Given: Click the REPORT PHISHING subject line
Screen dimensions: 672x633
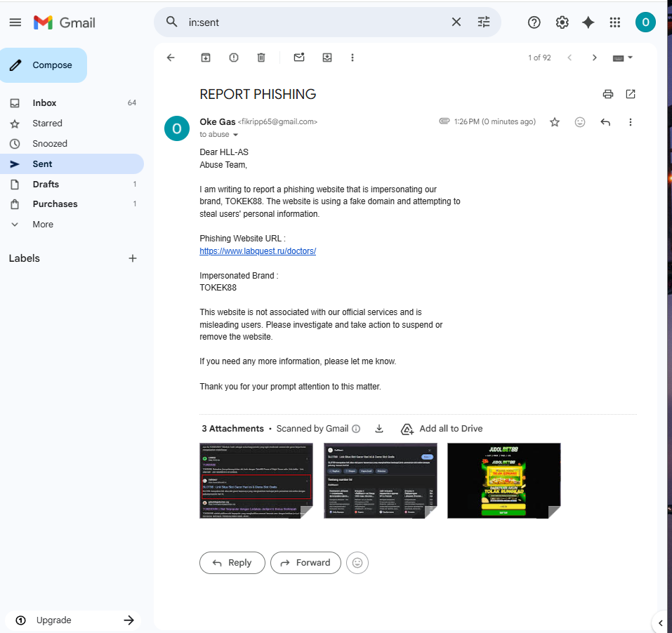Looking at the screenshot, I should tap(258, 94).
